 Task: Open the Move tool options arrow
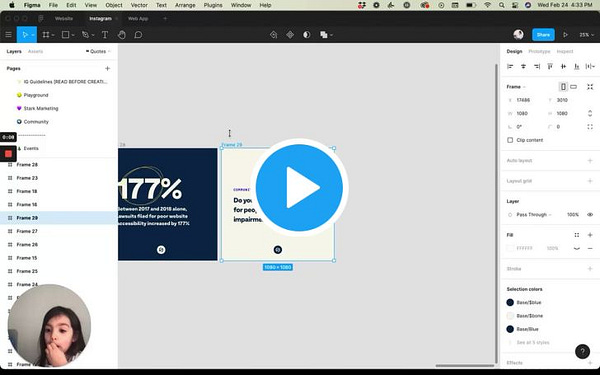pos(33,35)
